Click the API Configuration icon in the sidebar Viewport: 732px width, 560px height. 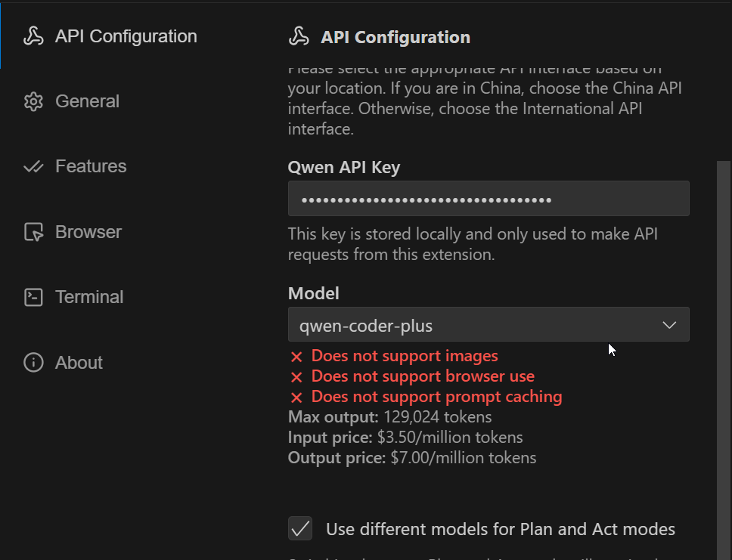pos(33,36)
